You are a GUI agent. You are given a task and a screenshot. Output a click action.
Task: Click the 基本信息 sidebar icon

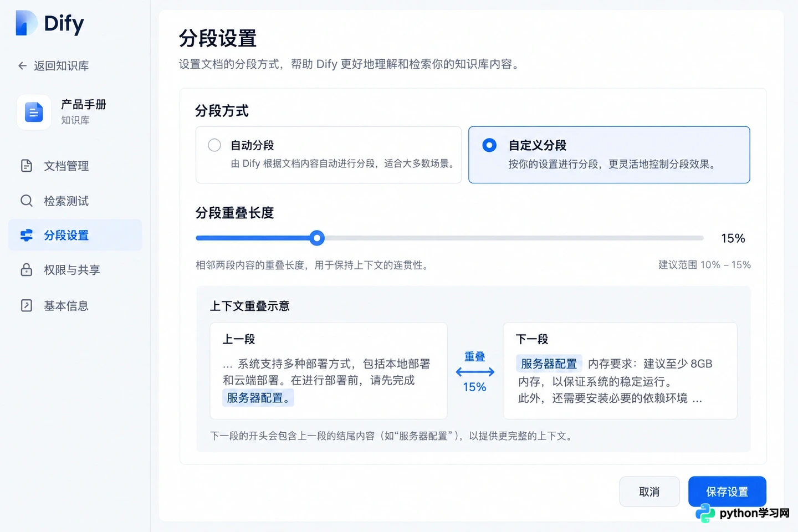coord(27,305)
